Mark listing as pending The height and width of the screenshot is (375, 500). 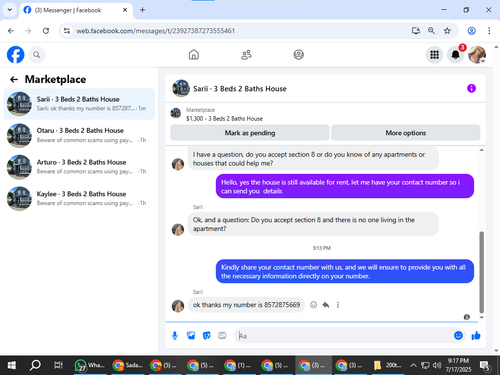pos(250,133)
